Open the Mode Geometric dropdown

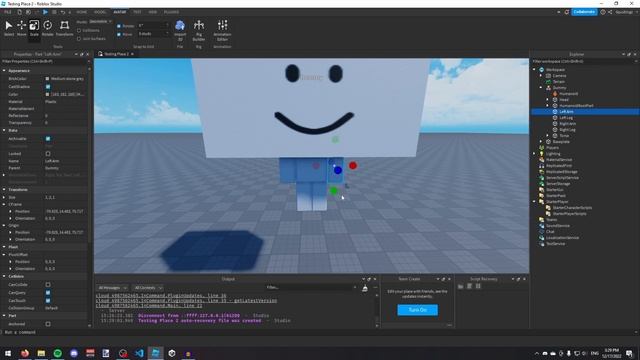click(100, 22)
